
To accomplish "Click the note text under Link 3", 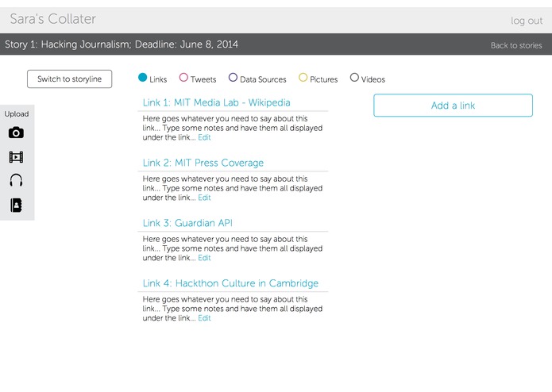I will pyautogui.click(x=233, y=248).
